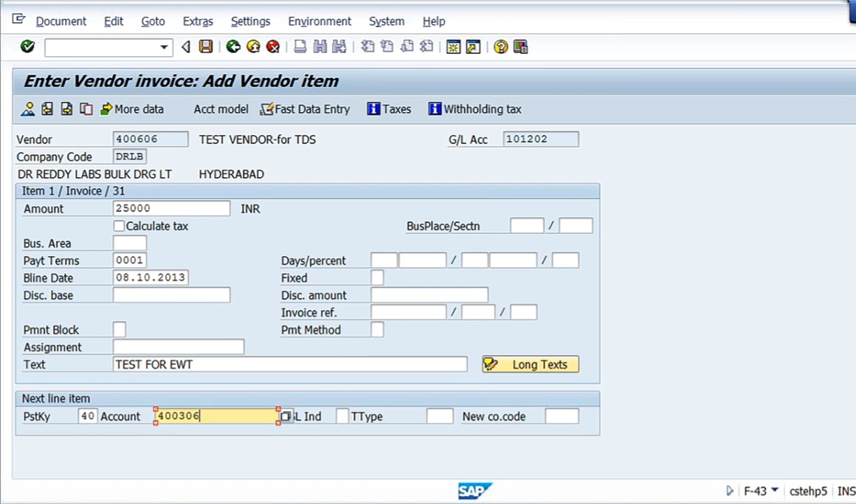The image size is (856, 504).
Task: Click the third application toolbar document icon
Action: (x=66, y=108)
